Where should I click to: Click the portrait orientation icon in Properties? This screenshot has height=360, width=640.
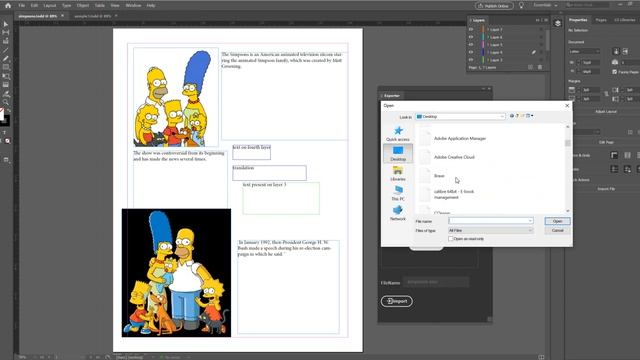tap(616, 51)
